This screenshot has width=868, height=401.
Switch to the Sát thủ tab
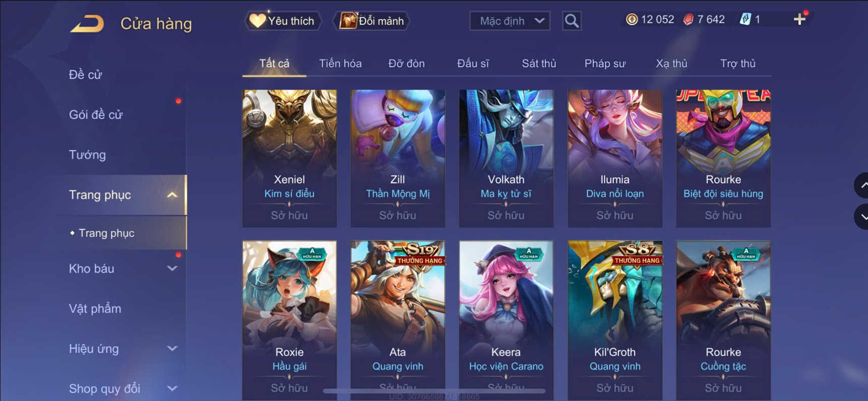[x=539, y=63]
